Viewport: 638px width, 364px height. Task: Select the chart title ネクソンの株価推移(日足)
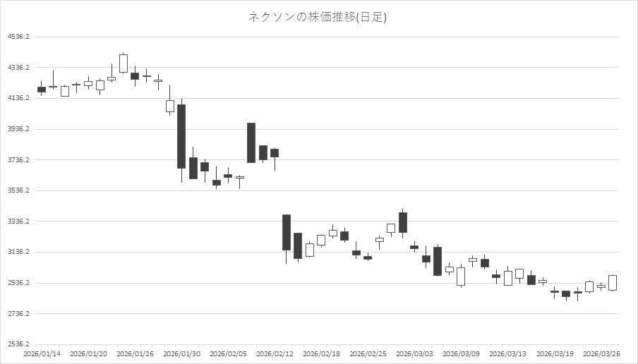[x=318, y=17]
